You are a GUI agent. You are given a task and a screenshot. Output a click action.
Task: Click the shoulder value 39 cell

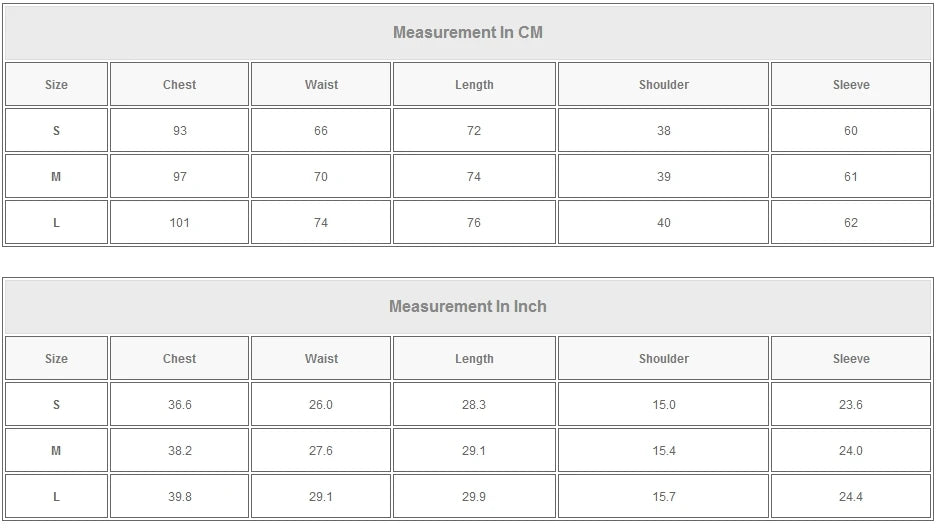click(x=664, y=177)
